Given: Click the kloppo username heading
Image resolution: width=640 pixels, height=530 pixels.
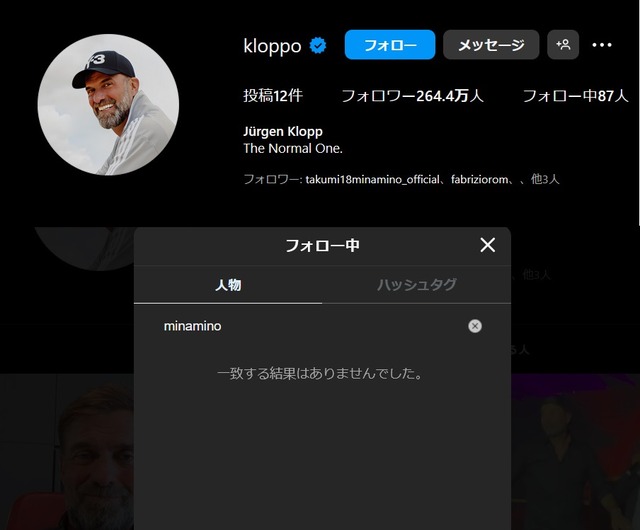Looking at the screenshot, I should pyautogui.click(x=272, y=46).
